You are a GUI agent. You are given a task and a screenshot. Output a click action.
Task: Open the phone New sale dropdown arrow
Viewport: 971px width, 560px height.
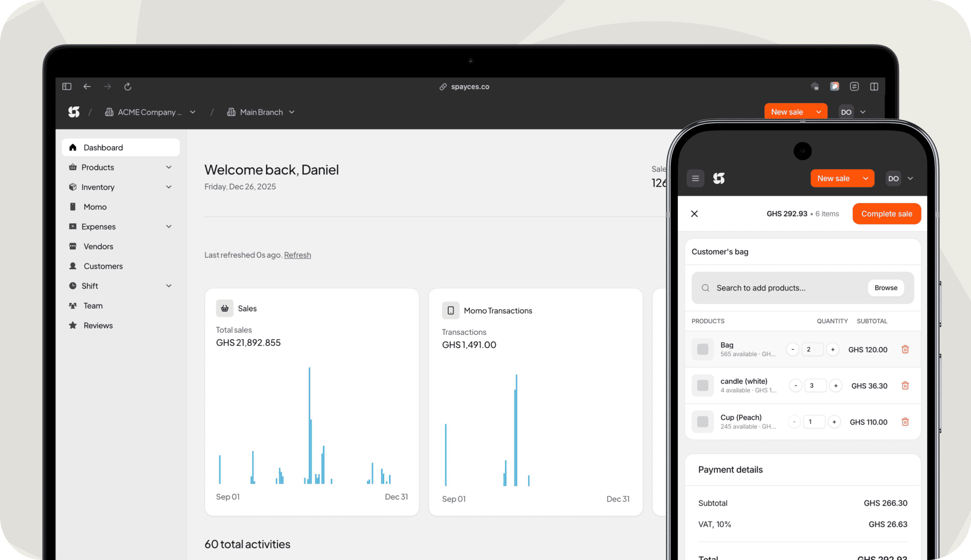(x=866, y=178)
